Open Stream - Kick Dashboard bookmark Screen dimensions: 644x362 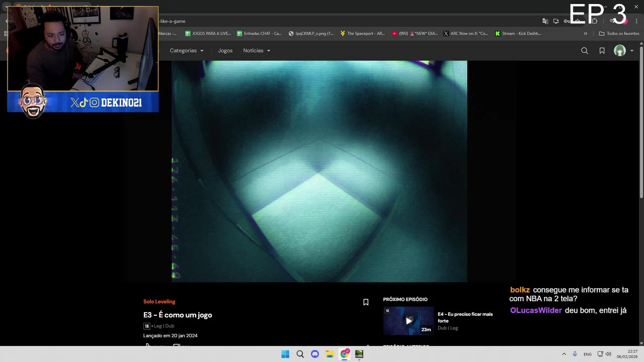point(518,34)
